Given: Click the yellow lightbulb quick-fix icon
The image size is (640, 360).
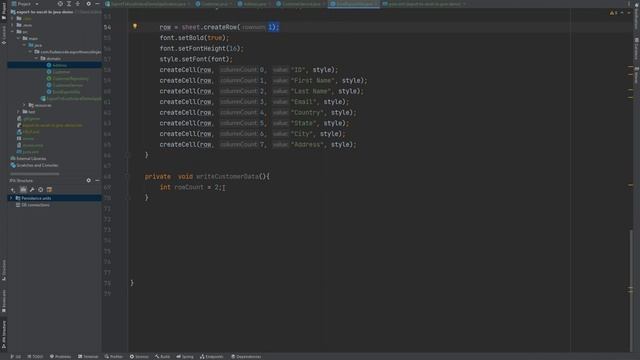Looking at the screenshot, I should (x=135, y=26).
